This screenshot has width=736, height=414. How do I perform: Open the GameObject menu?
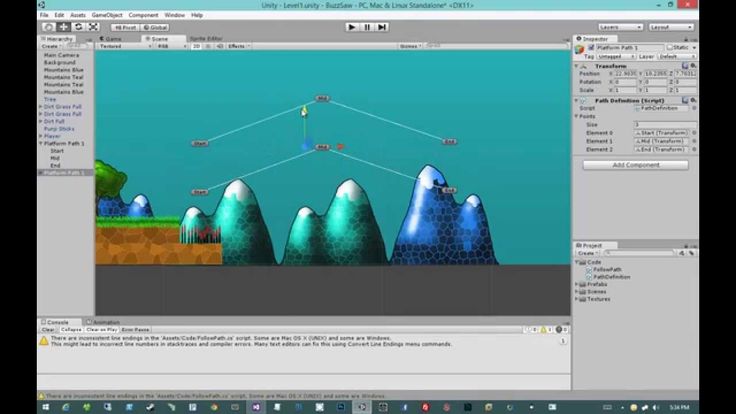point(107,15)
